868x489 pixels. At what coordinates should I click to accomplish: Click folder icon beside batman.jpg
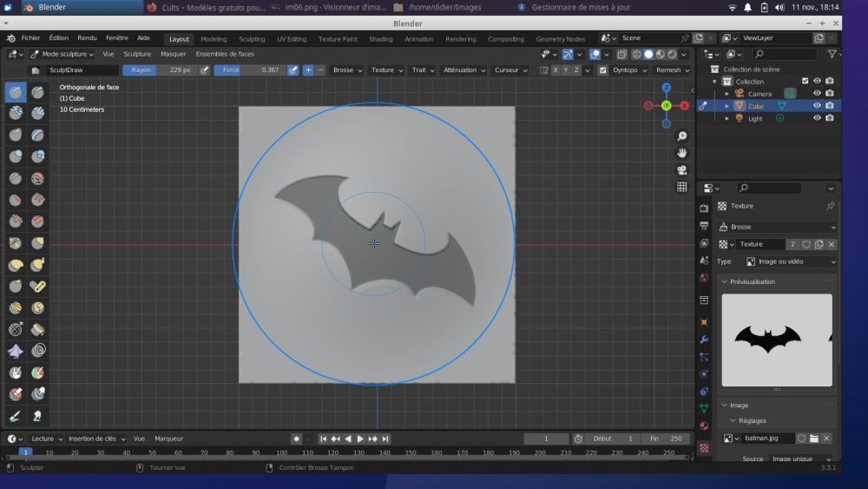click(814, 439)
